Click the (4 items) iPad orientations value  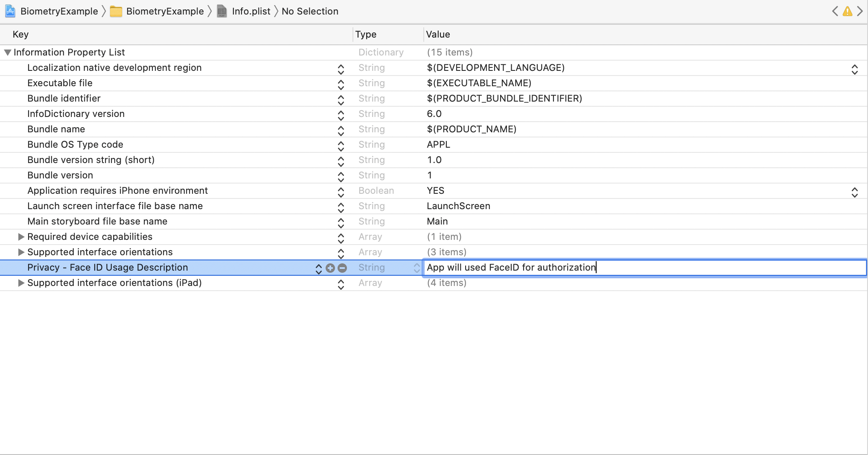click(x=446, y=283)
